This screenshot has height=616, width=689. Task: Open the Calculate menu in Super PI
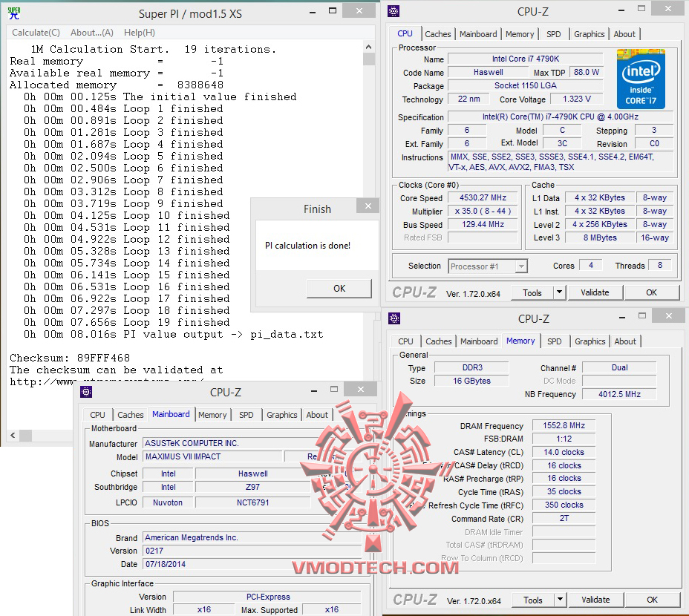coord(36,33)
